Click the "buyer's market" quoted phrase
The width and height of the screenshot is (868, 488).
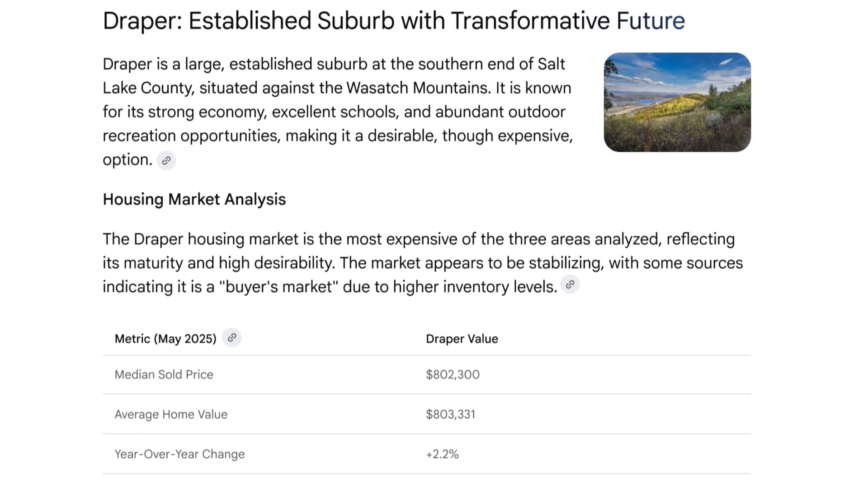(x=278, y=287)
